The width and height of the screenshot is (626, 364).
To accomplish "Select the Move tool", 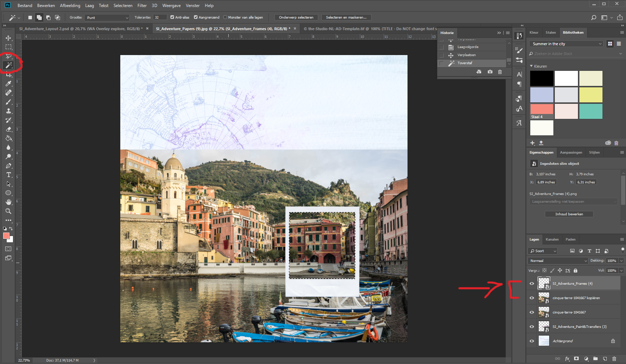I will click(x=8, y=38).
